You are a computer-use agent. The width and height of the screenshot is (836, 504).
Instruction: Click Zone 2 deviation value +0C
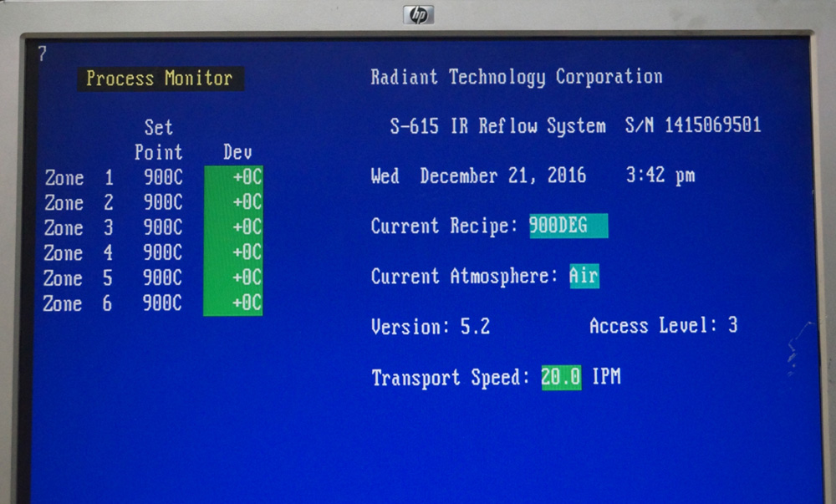point(247,202)
